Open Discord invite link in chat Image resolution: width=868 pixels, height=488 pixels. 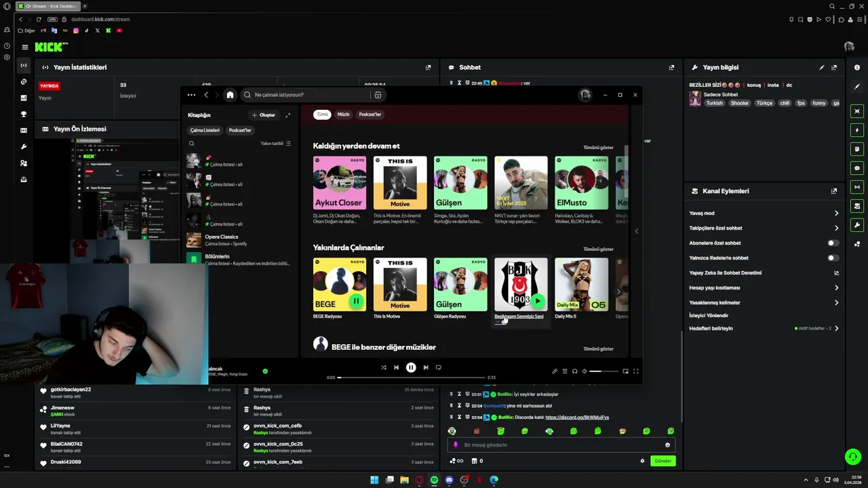577,418
